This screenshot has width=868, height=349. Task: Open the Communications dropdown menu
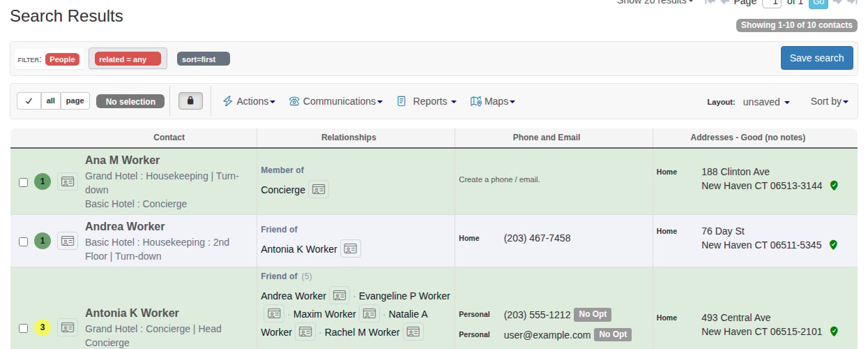click(x=336, y=101)
